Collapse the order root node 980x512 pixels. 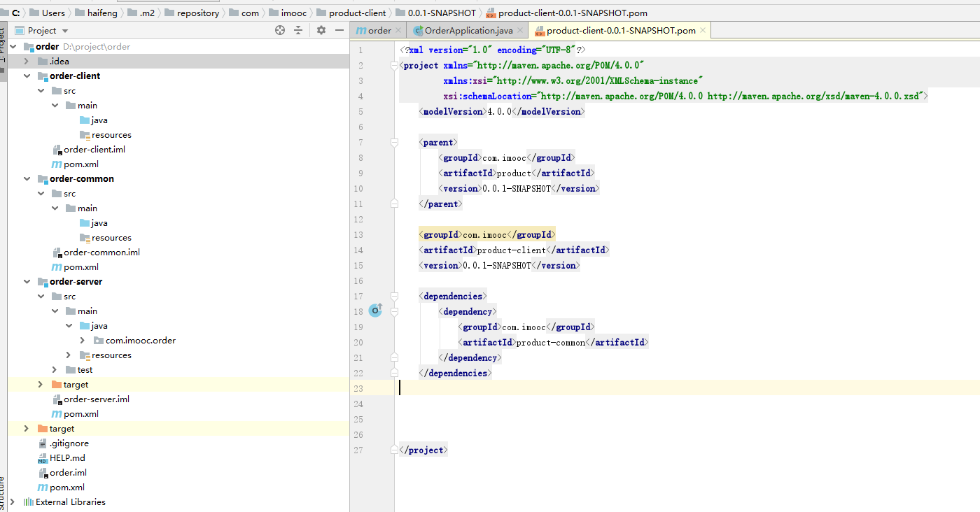pyautogui.click(x=13, y=47)
